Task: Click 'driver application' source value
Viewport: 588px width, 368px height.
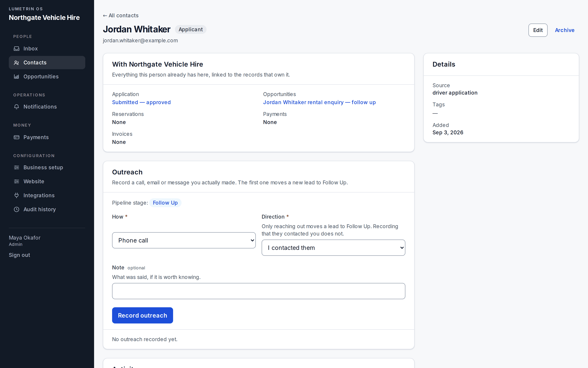Action: [x=455, y=93]
